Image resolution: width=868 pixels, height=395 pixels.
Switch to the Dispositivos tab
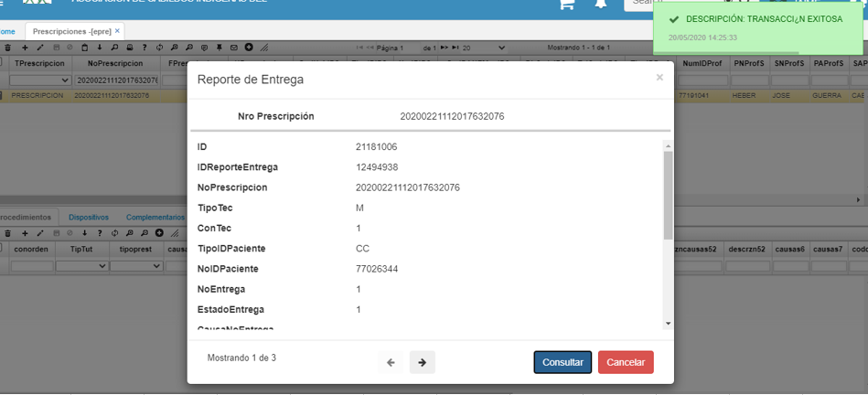(x=89, y=218)
